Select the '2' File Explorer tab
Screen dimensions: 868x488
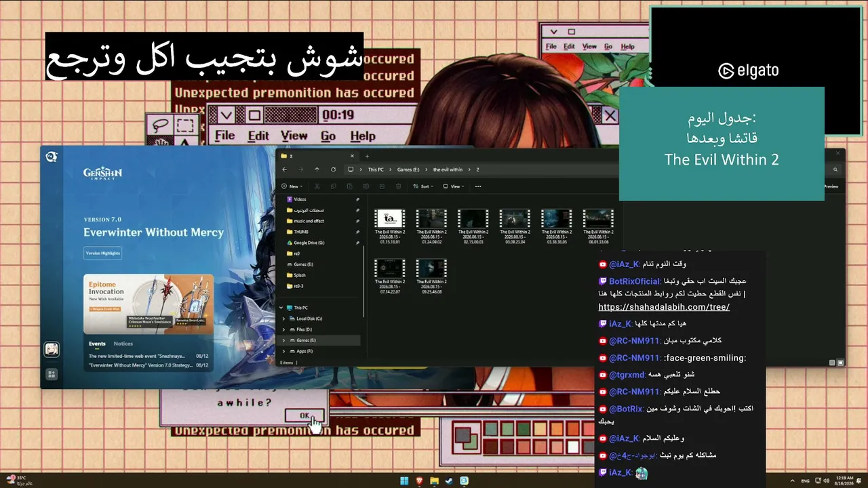tap(319, 156)
